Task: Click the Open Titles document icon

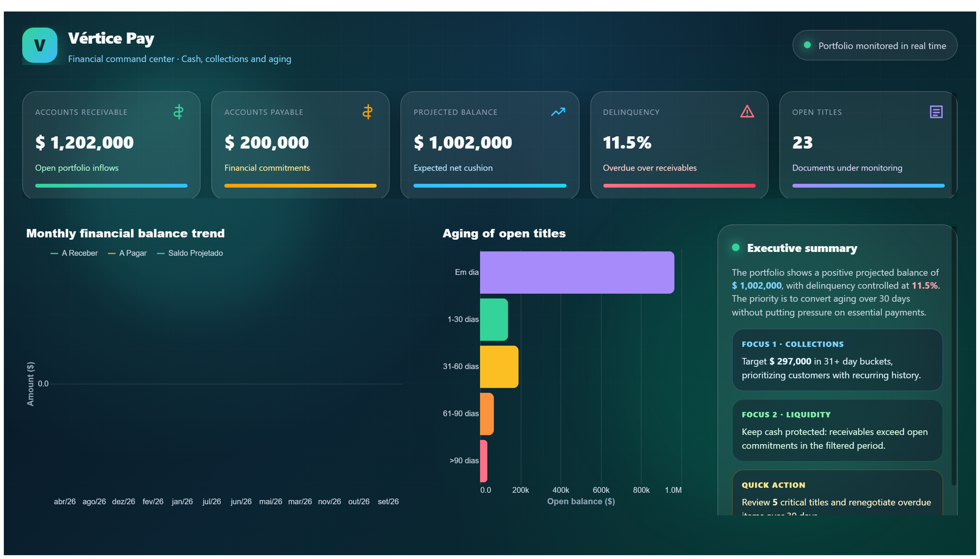Action: click(936, 112)
